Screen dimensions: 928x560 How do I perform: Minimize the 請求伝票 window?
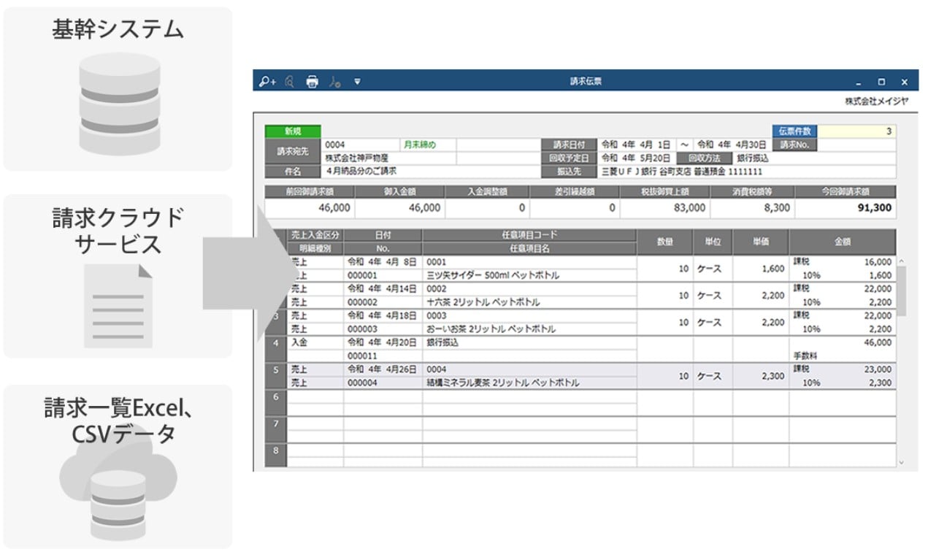(858, 83)
